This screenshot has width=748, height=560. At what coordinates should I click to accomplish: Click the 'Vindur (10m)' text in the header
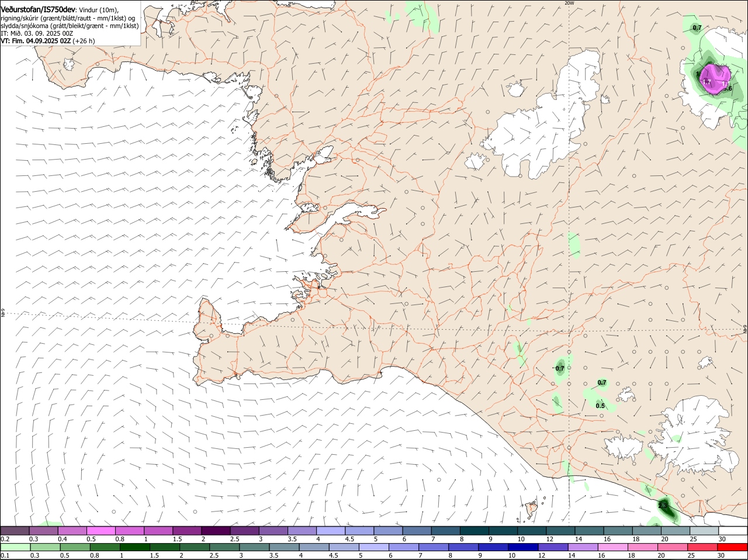[x=98, y=11]
